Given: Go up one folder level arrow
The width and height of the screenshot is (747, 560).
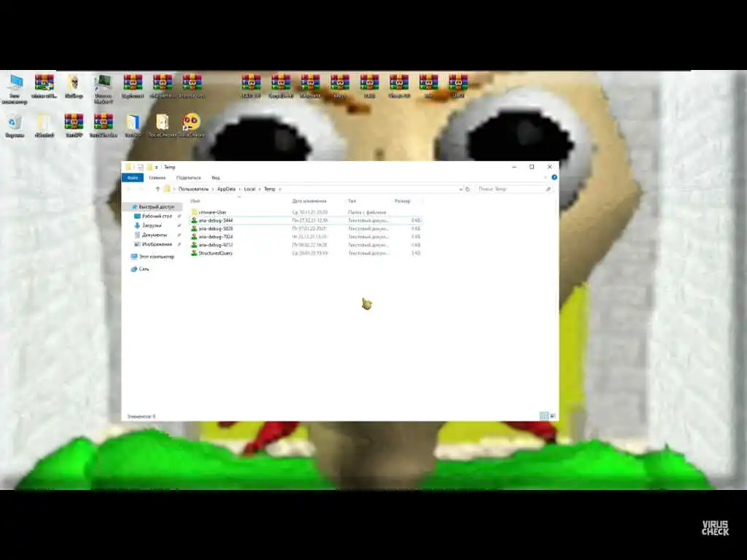Looking at the screenshot, I should [x=158, y=189].
